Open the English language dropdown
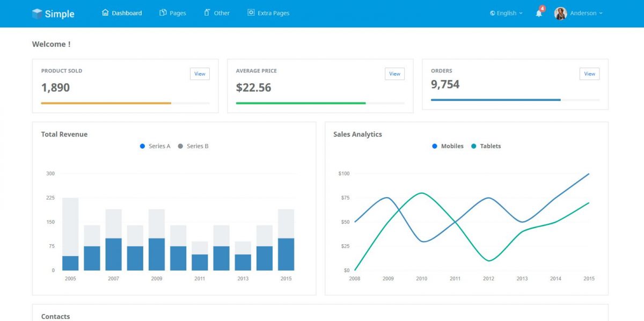Image resolution: width=644 pixels, height=321 pixels. [x=505, y=13]
